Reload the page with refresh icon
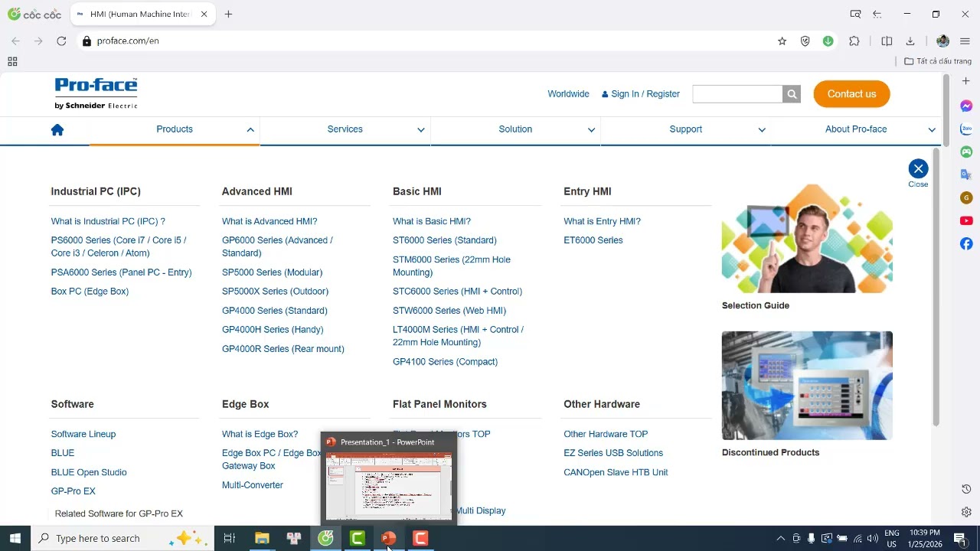980x551 pixels. [x=61, y=41]
